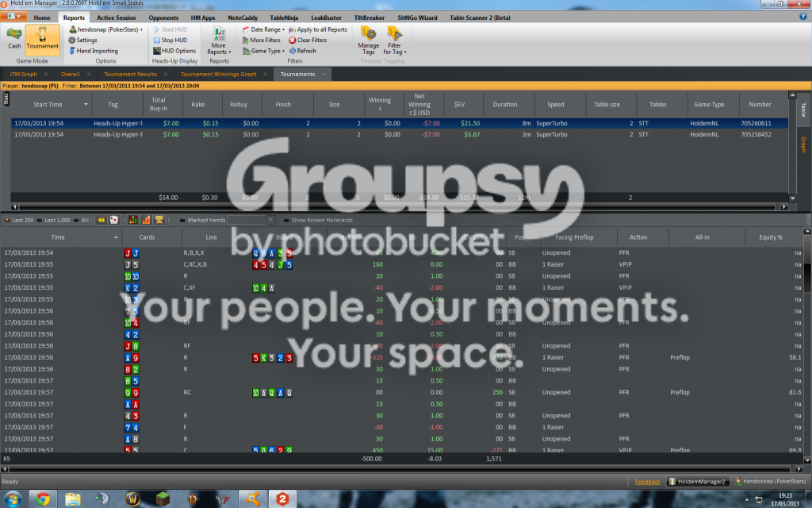Select the Last 250 radio button
The image size is (812, 508).
6,221
